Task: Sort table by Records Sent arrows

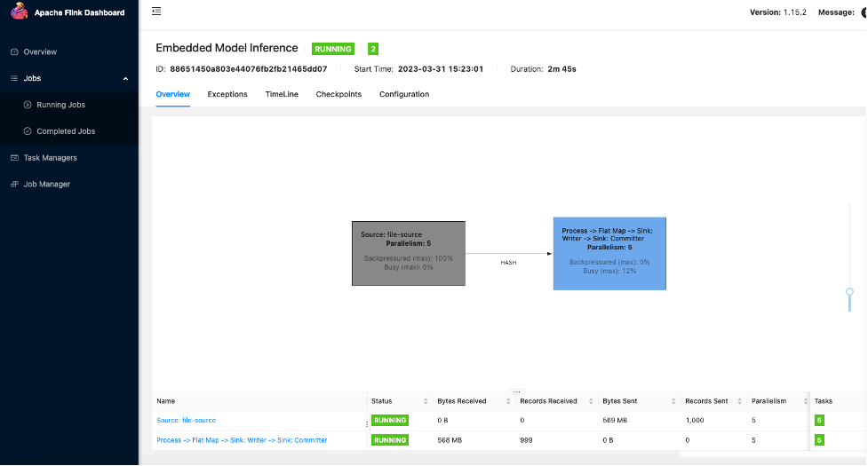Action: point(739,401)
